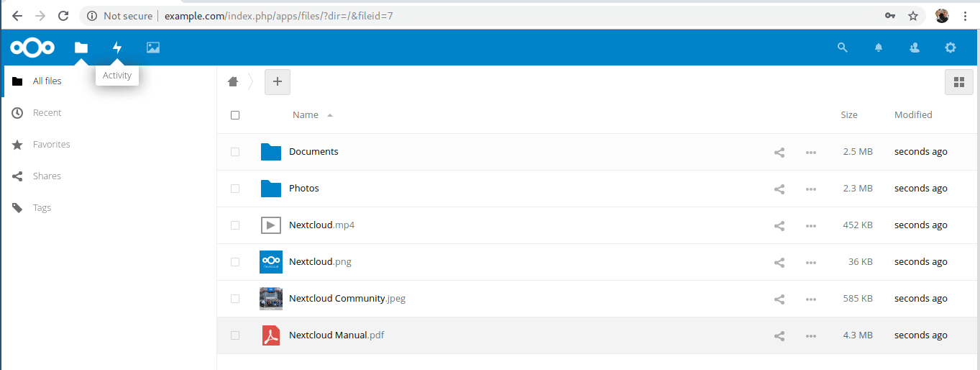Click the plus new file button
980x370 pixels.
[278, 82]
